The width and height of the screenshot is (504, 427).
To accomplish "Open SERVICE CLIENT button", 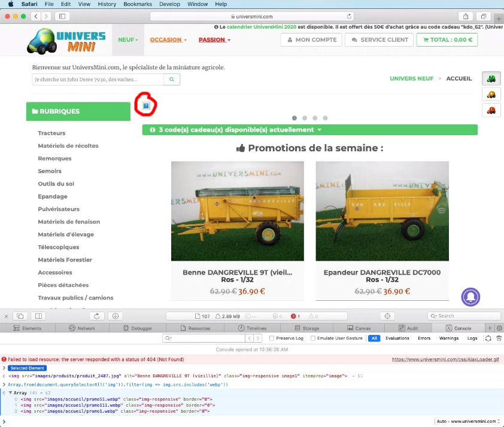I will click(379, 40).
